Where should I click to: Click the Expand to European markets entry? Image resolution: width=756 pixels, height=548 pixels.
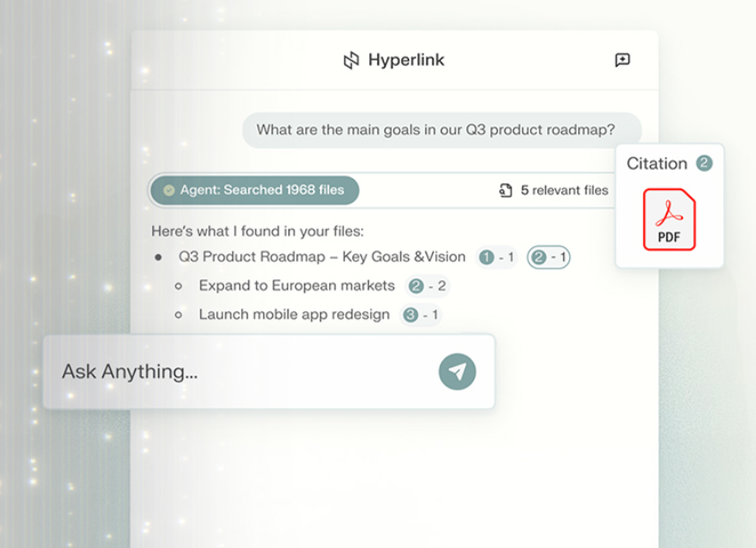(295, 286)
